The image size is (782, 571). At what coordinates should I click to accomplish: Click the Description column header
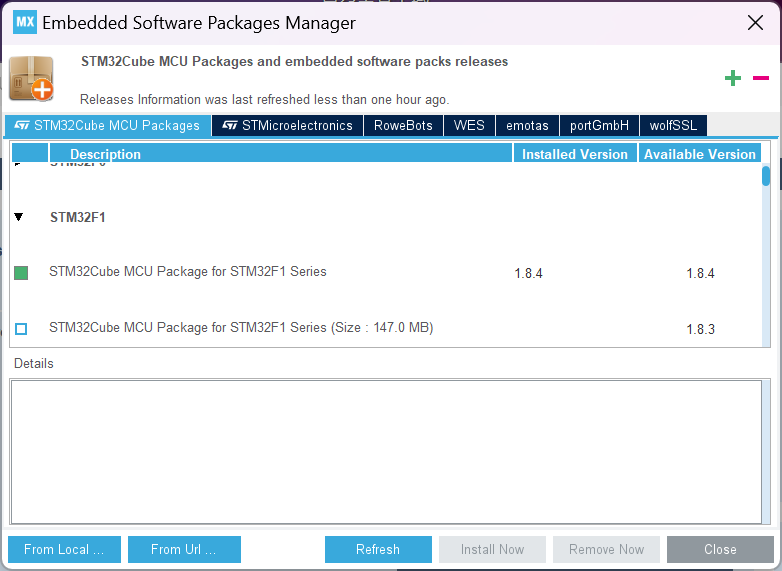click(x=281, y=154)
